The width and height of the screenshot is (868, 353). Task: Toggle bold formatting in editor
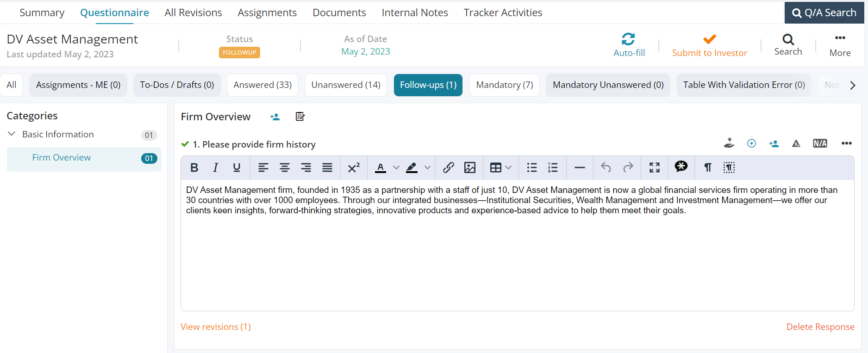click(194, 167)
